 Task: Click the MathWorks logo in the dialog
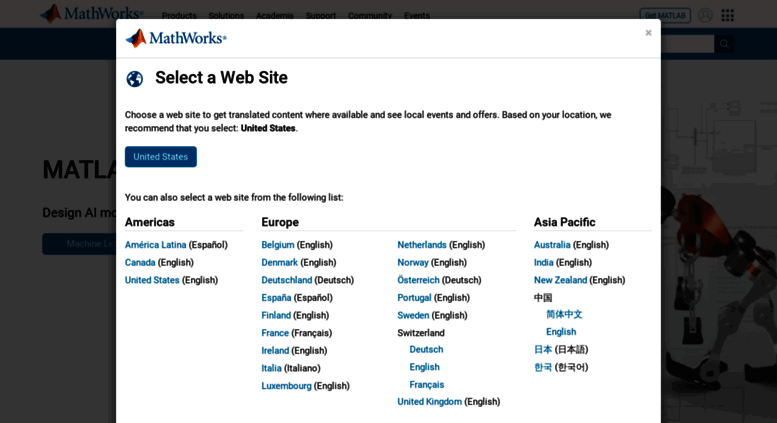click(x=176, y=38)
